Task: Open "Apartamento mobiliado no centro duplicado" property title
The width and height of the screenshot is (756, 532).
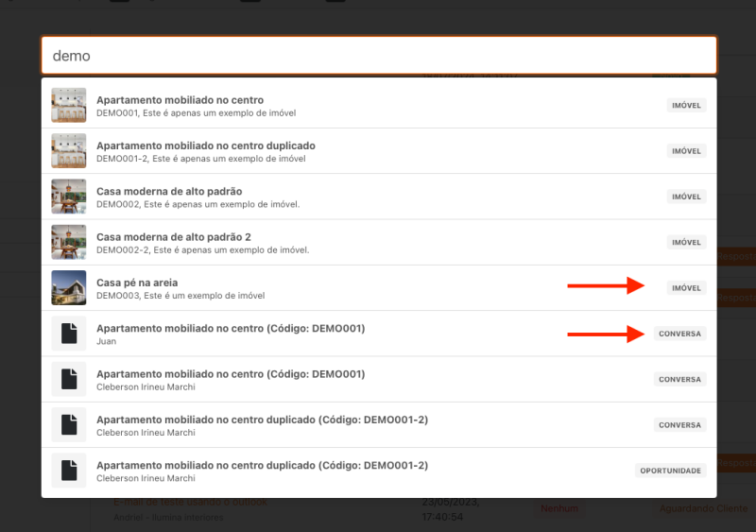Action: [x=206, y=146]
